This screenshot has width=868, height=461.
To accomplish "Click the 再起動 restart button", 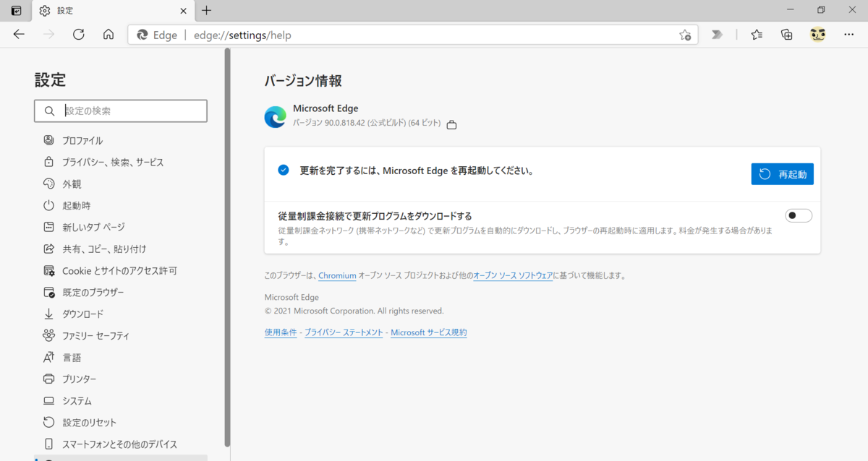I will pos(782,174).
